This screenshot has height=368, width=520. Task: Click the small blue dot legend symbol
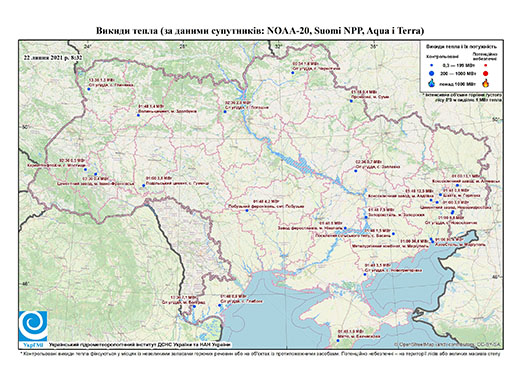point(432,66)
